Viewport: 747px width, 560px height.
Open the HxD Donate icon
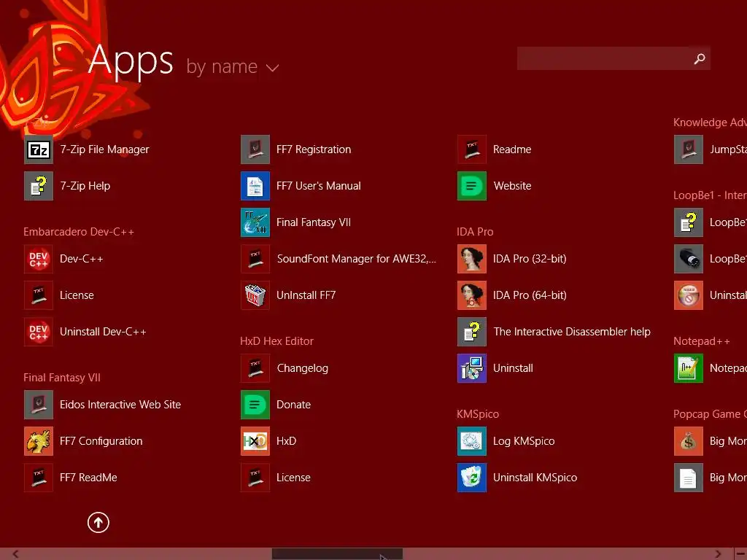tap(255, 405)
